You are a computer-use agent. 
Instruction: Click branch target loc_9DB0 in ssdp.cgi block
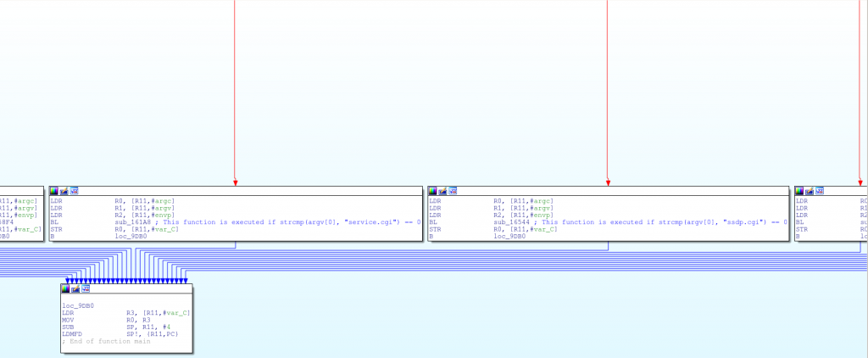[510, 237]
